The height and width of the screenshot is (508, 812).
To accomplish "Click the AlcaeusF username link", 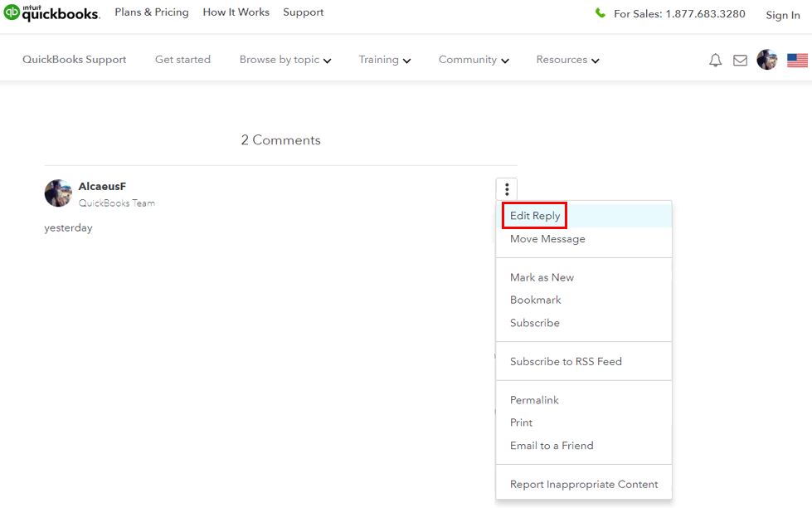I will tap(102, 186).
